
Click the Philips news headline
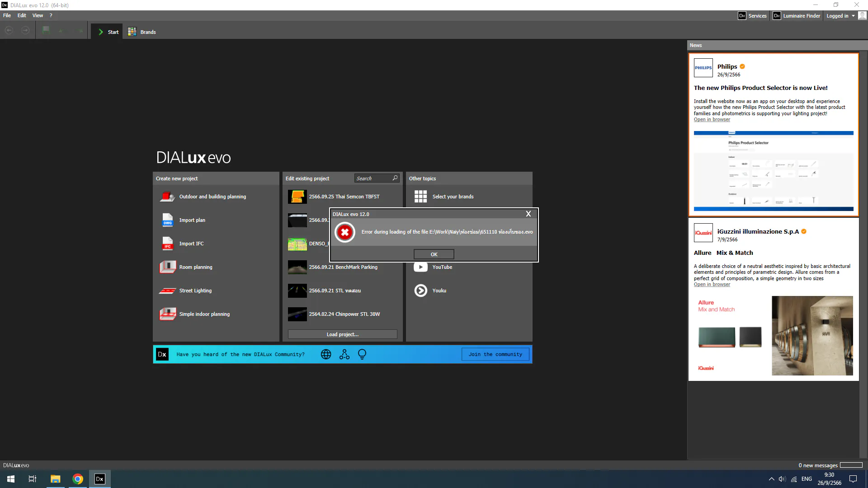[761, 88]
